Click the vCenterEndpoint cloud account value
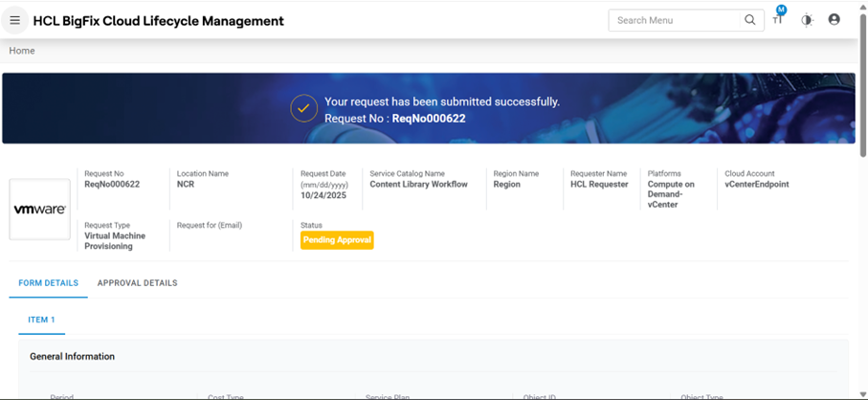This screenshot has width=868, height=400. pos(757,185)
